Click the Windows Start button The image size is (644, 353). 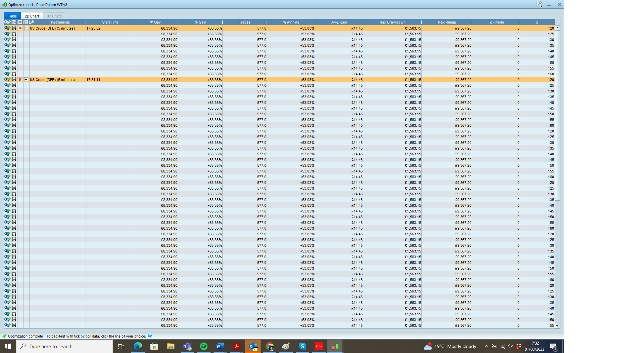pos(8,346)
